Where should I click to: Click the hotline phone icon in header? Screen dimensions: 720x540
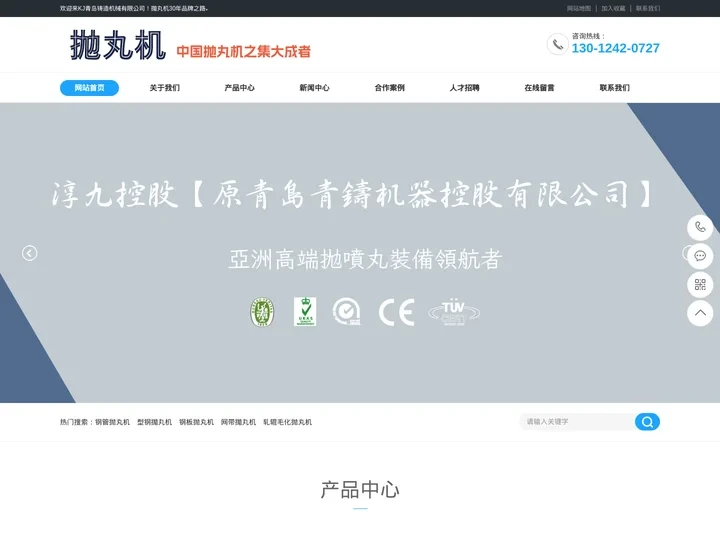coord(557,45)
